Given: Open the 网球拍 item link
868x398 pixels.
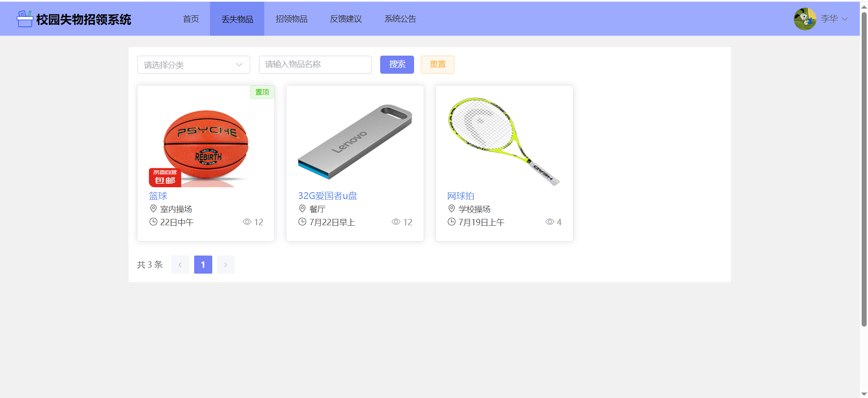Looking at the screenshot, I should pos(461,196).
